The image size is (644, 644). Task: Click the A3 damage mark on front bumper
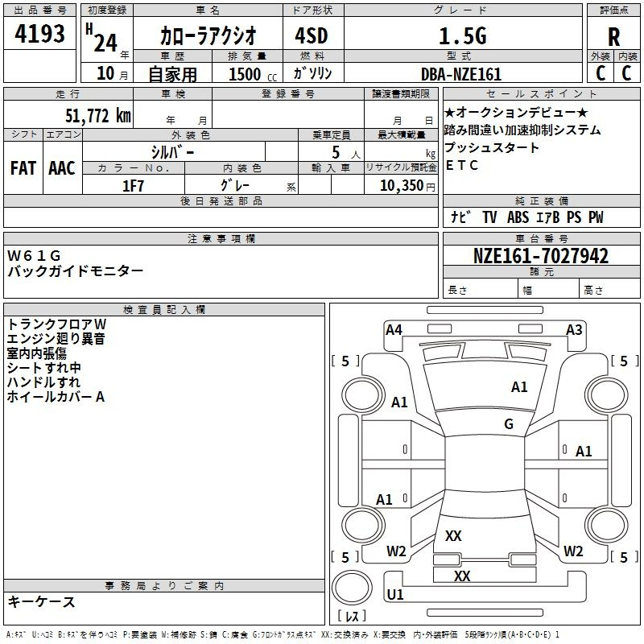coord(573,329)
